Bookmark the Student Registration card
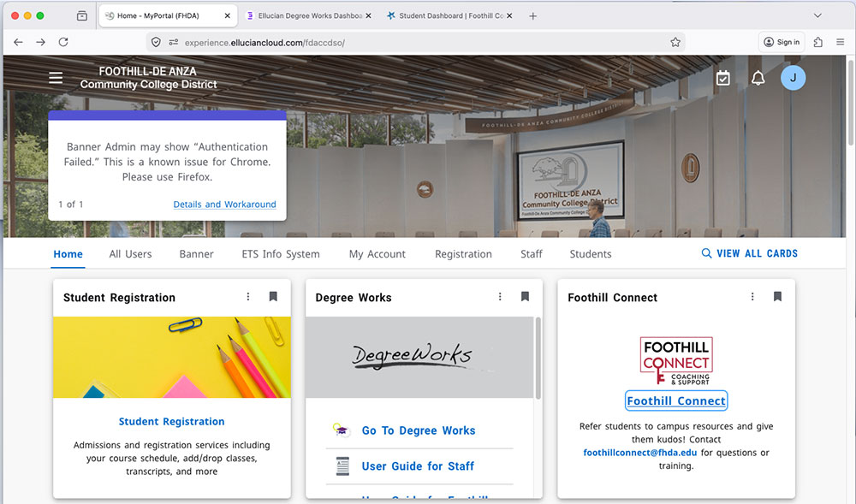 pos(273,297)
